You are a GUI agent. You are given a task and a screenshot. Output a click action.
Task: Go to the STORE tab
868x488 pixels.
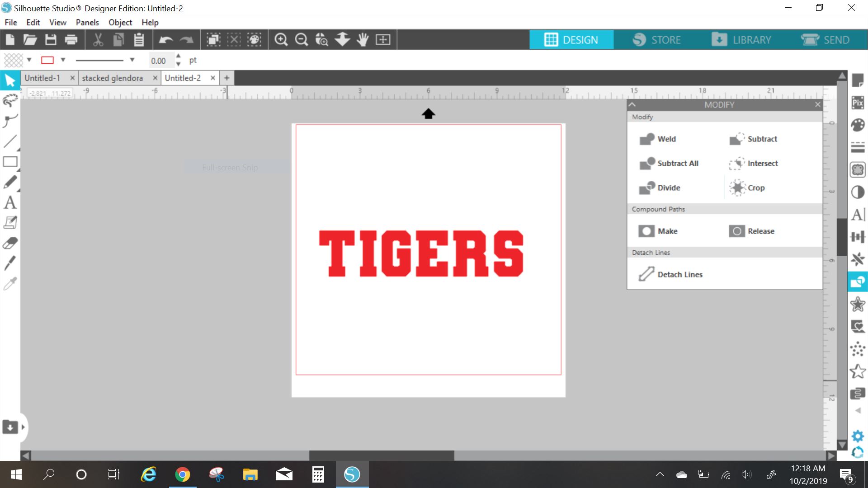click(656, 40)
